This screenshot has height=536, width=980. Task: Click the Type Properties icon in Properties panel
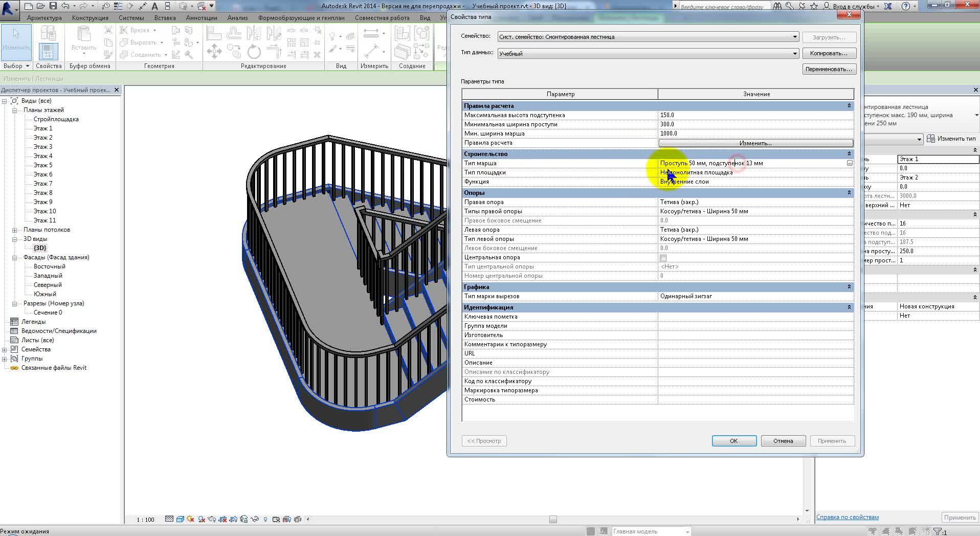coord(48,34)
